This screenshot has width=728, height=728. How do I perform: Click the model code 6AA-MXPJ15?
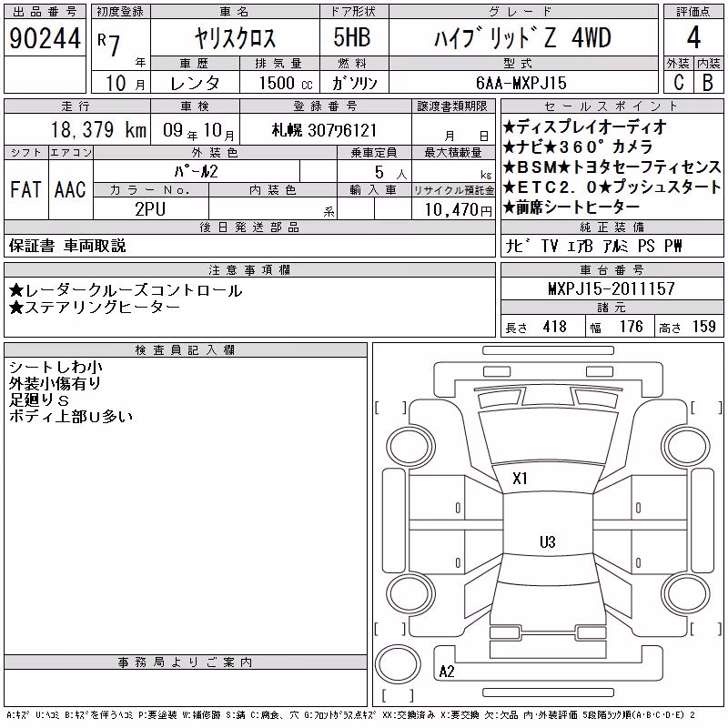coord(521,83)
